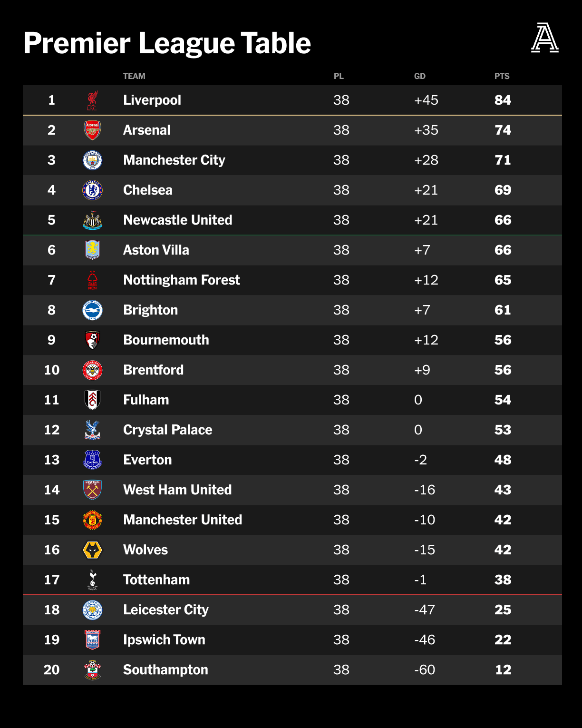Click Ipswich Town's -46 goal difference
The image size is (582, 728).
[425, 639]
